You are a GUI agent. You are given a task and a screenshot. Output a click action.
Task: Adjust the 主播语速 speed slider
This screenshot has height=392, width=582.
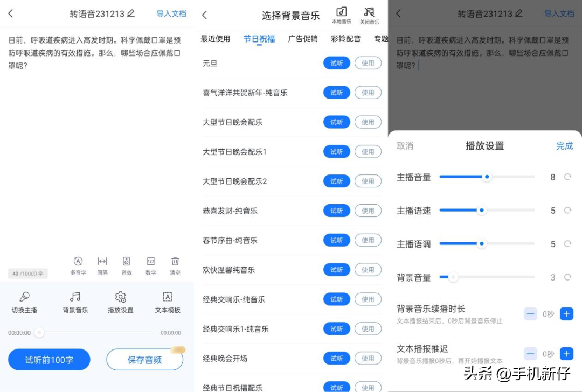[482, 211]
